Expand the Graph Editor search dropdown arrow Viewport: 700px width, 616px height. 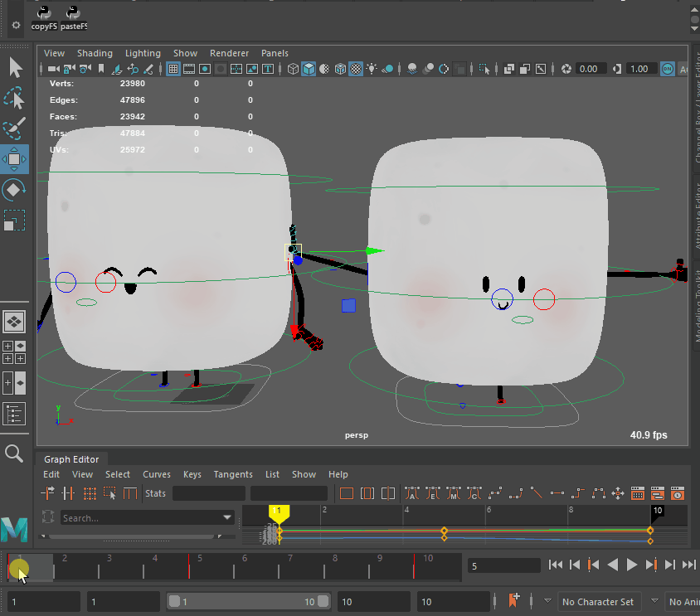pyautogui.click(x=227, y=518)
